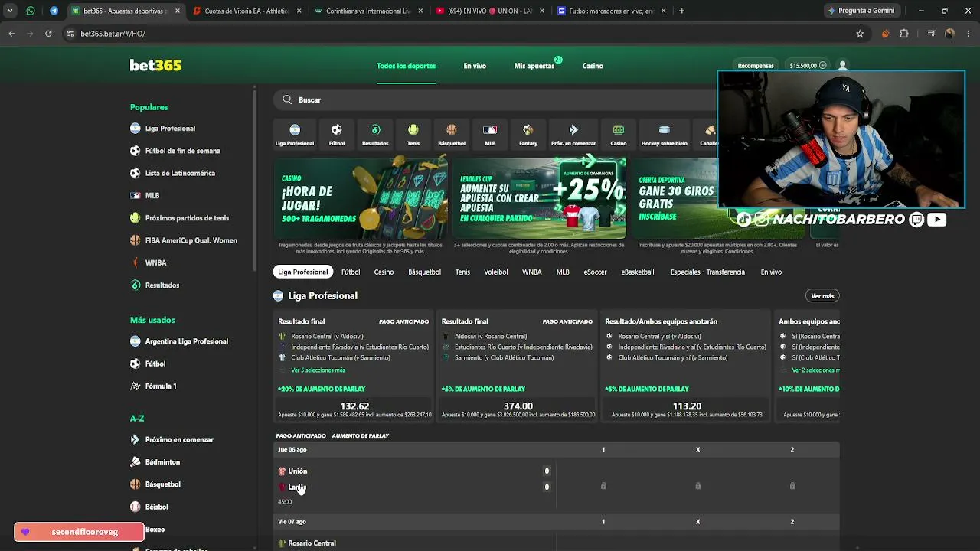Click the locked odds for draw X
Image resolution: width=980 pixels, height=551 pixels.
(697, 486)
